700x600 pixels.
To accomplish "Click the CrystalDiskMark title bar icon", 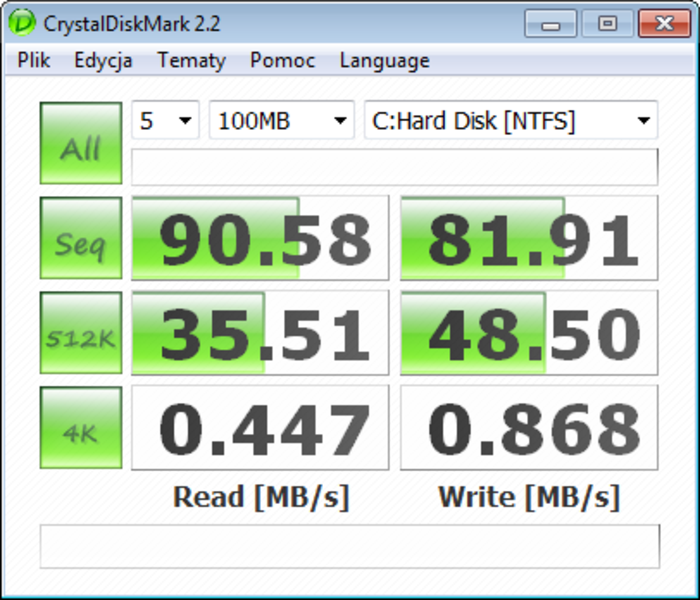I will 22,22.
